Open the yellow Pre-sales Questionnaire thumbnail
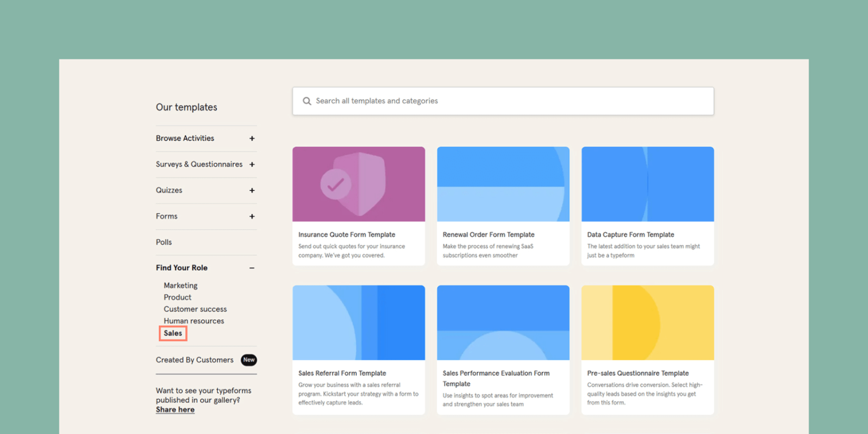 coord(648,323)
